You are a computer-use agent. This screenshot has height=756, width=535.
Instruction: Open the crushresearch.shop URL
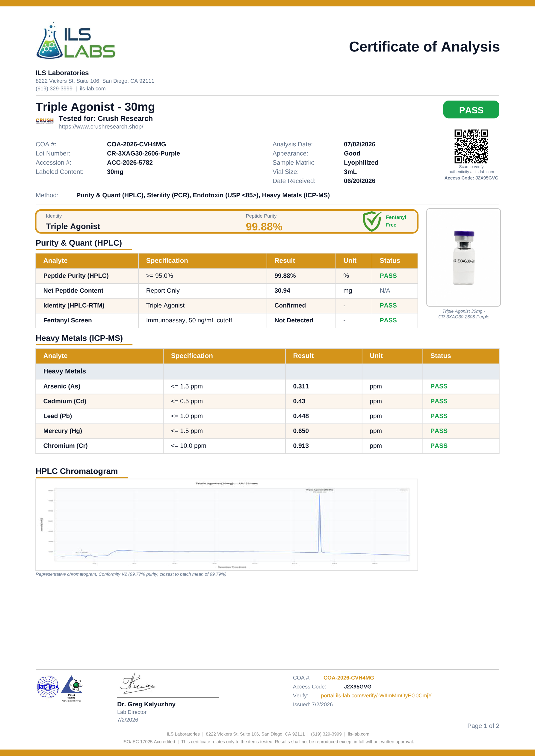[x=101, y=127]
